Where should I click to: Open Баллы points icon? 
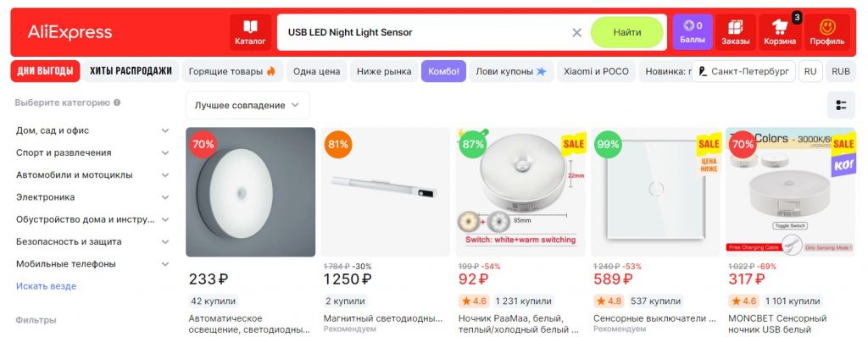tap(692, 32)
